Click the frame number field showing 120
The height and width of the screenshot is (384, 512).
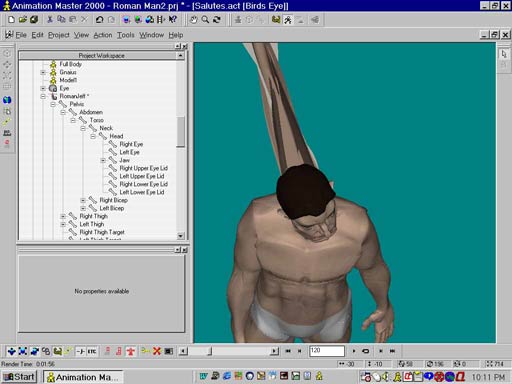tap(327, 351)
